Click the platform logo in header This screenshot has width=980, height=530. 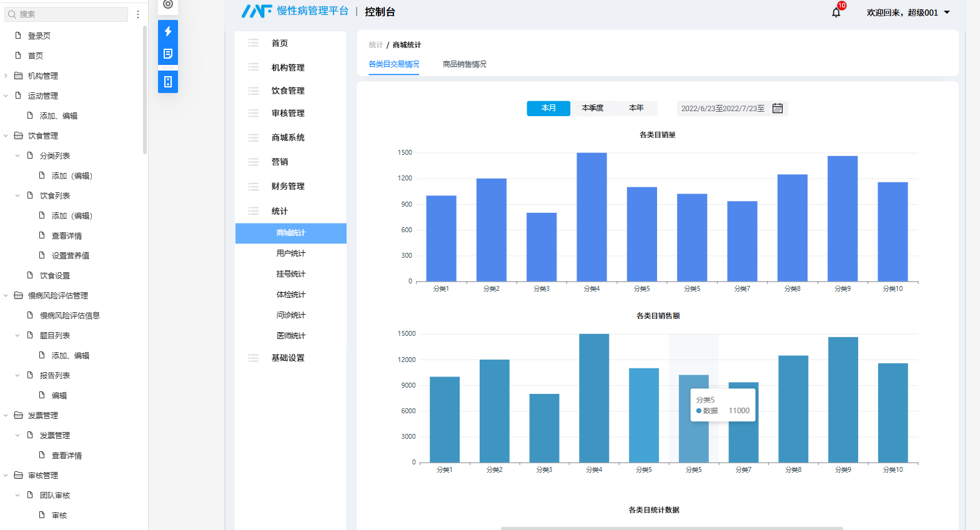pyautogui.click(x=257, y=11)
